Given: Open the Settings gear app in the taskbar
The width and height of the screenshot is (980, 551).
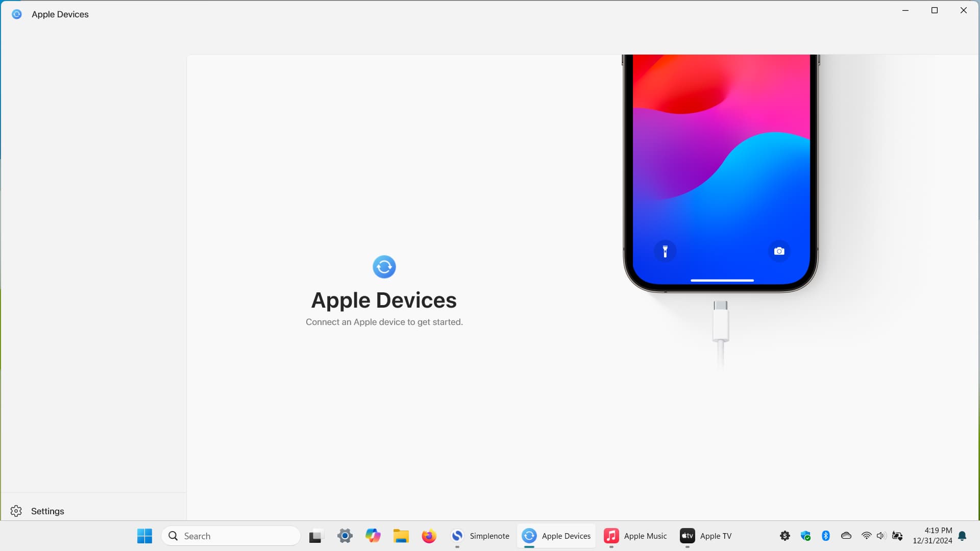Looking at the screenshot, I should point(345,536).
